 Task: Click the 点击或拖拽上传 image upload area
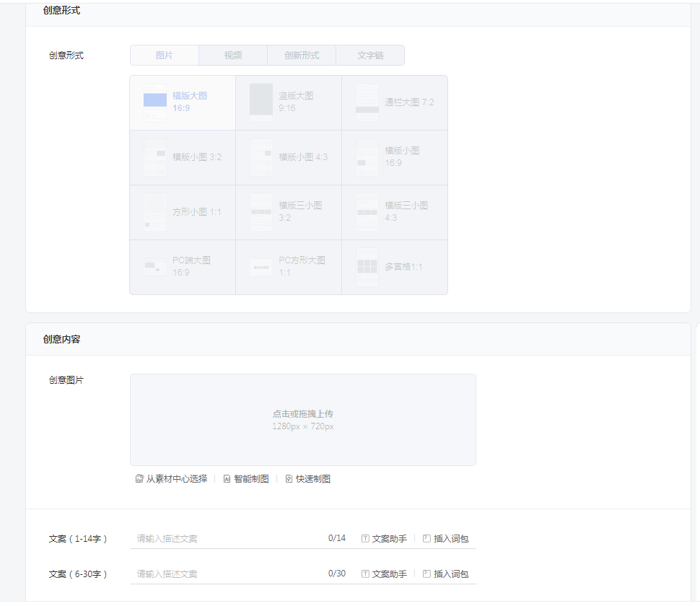click(303, 420)
